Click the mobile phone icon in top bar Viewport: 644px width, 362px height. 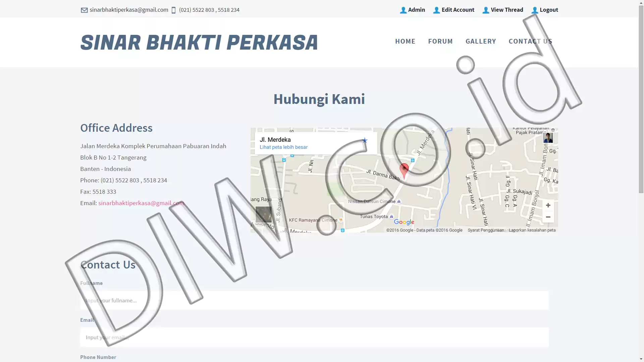[x=173, y=10]
